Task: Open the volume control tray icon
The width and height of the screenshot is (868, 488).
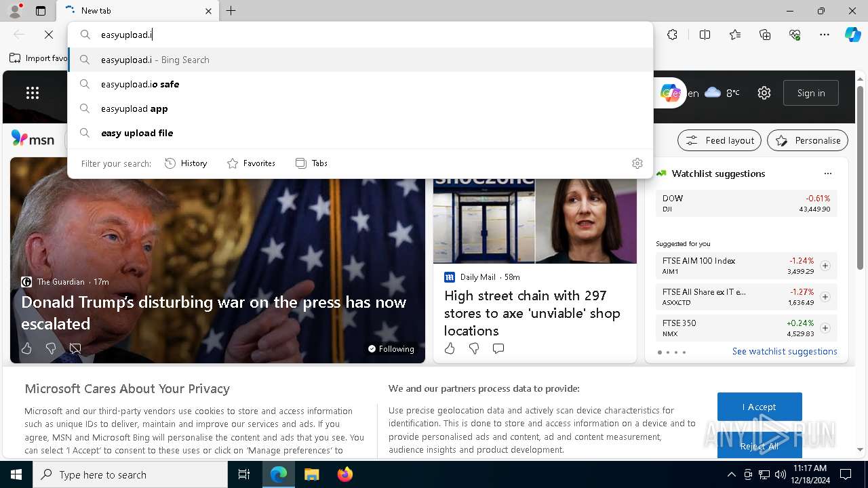Action: click(x=781, y=474)
